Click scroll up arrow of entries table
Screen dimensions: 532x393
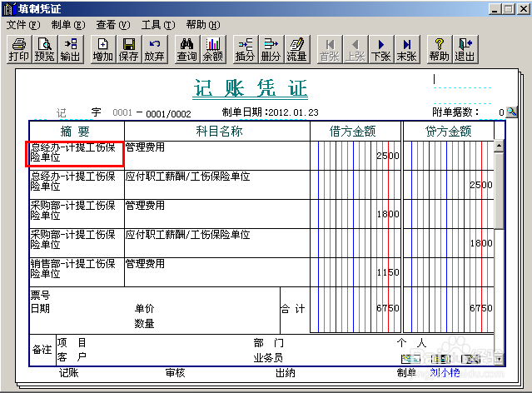click(x=499, y=146)
